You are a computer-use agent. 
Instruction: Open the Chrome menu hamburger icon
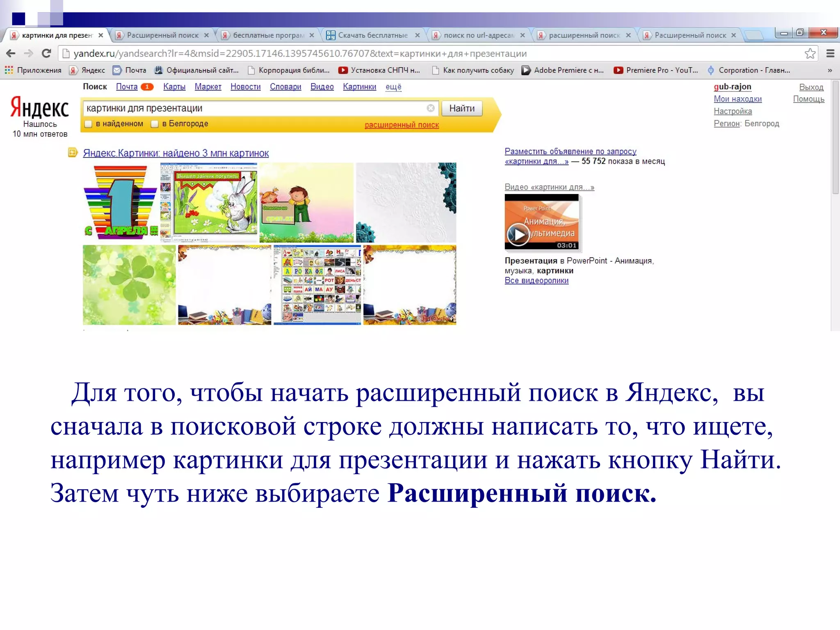tap(830, 53)
